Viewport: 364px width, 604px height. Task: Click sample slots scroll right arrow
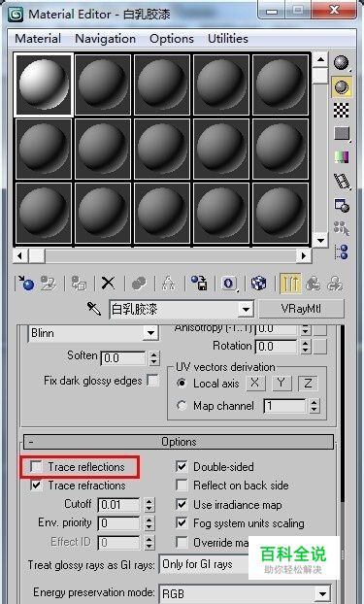click(304, 255)
